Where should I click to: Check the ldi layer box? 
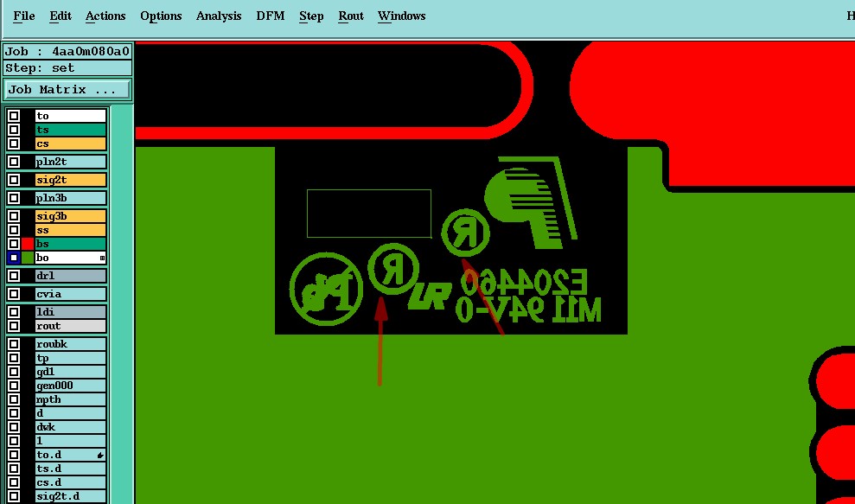14,312
